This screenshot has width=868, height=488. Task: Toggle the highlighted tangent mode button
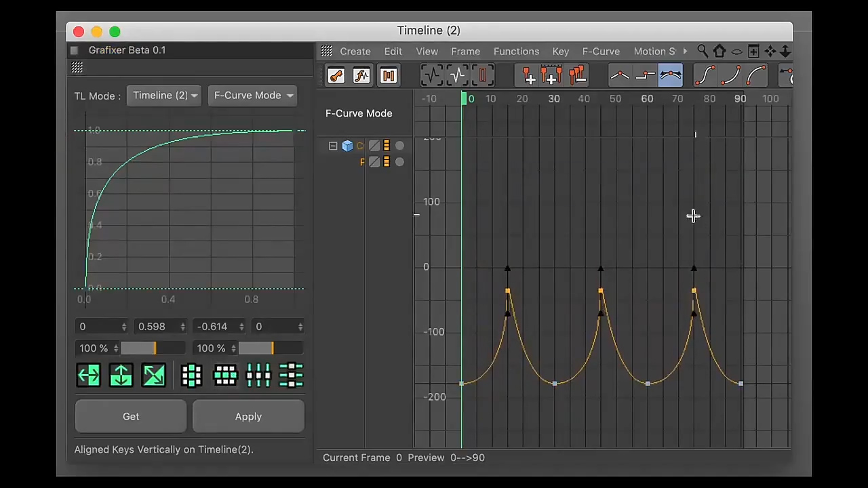670,75
